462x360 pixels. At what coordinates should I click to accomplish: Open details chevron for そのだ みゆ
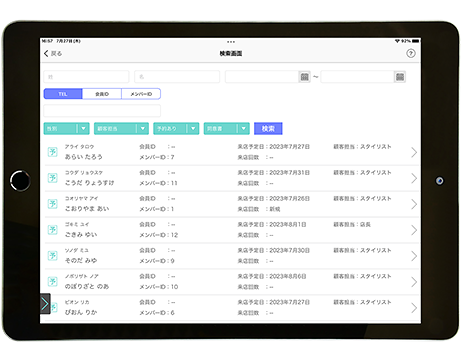(x=414, y=256)
